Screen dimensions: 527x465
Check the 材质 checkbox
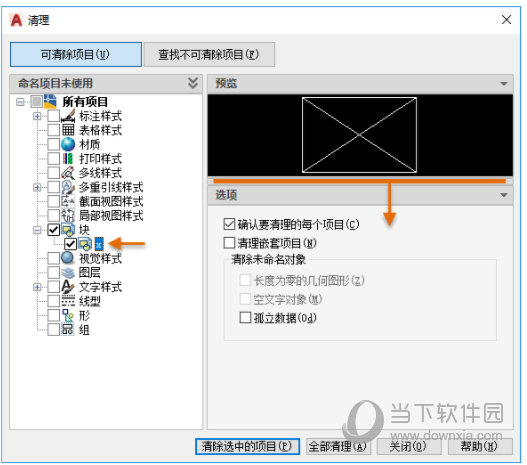click(x=53, y=144)
